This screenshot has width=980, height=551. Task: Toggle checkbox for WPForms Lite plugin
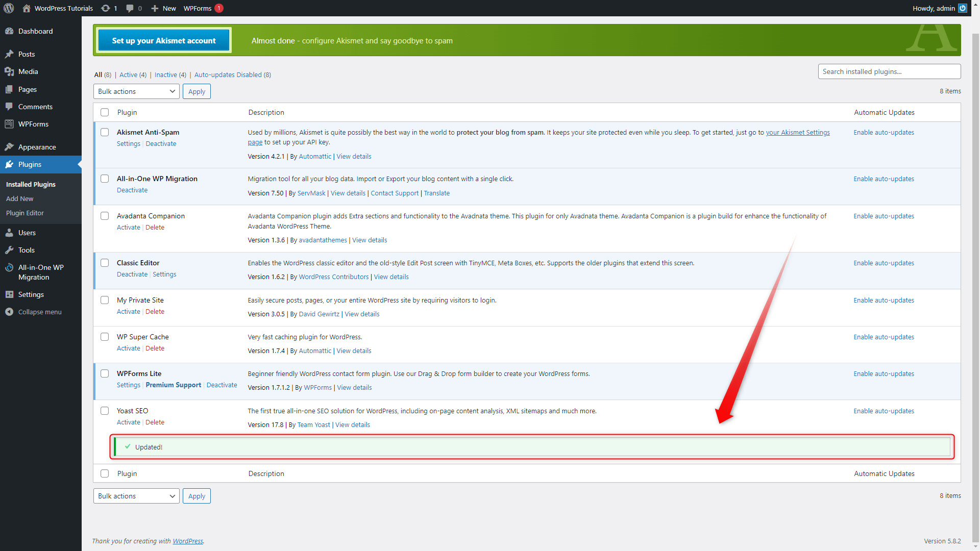click(x=104, y=373)
